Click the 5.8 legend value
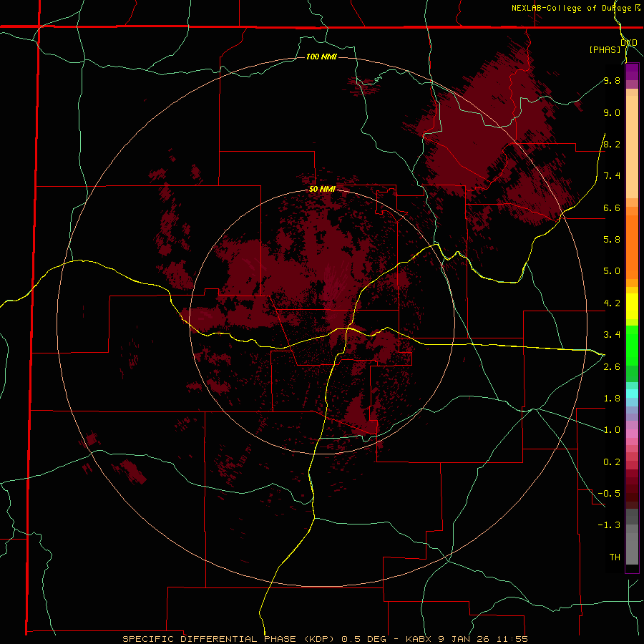The image size is (644, 644). (x=612, y=240)
